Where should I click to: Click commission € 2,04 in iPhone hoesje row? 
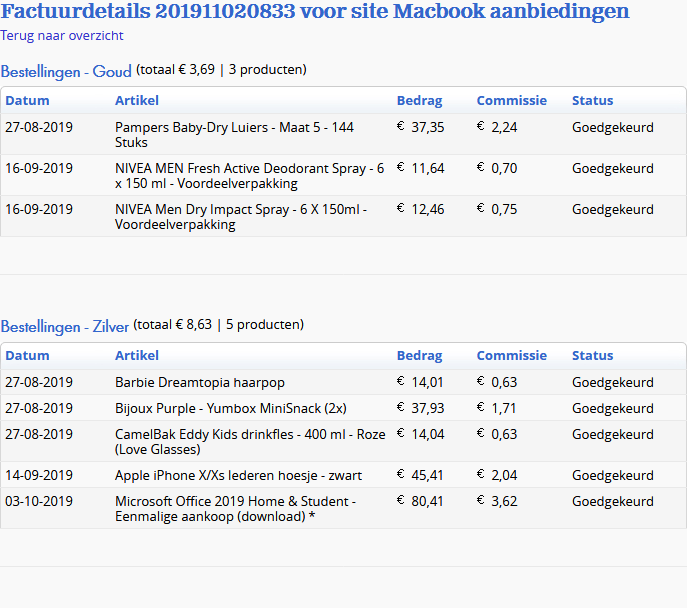(x=497, y=475)
